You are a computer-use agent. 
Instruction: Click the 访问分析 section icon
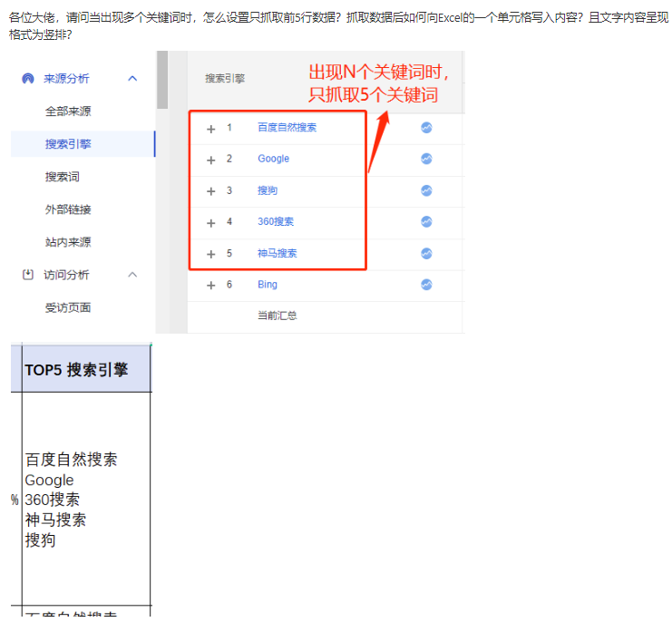(28, 275)
